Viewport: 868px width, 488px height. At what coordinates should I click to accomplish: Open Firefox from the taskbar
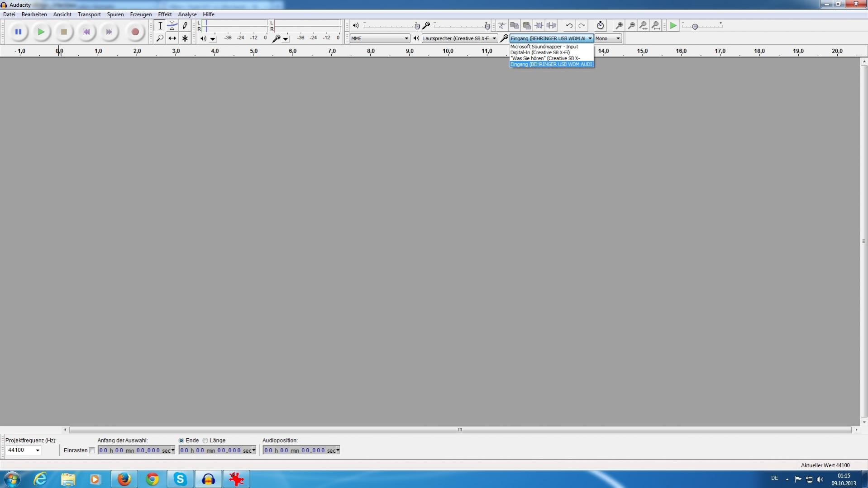(124, 479)
